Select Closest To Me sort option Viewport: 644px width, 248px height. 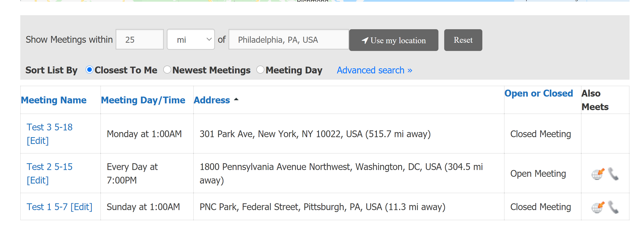[89, 70]
